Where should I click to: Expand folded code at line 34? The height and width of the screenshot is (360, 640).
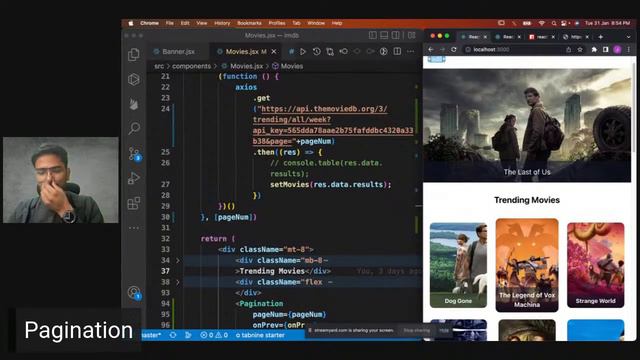178,260
